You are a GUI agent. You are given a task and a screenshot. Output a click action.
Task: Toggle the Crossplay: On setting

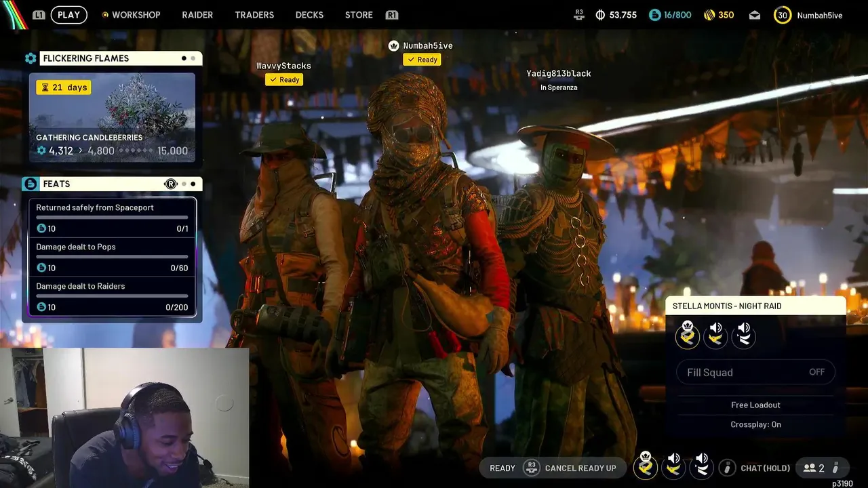coord(755,424)
